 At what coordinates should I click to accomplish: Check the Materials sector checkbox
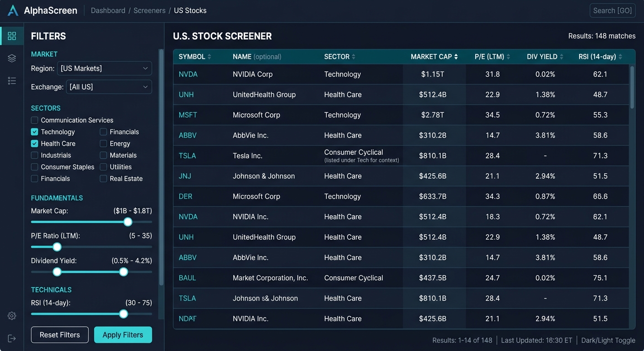[103, 155]
